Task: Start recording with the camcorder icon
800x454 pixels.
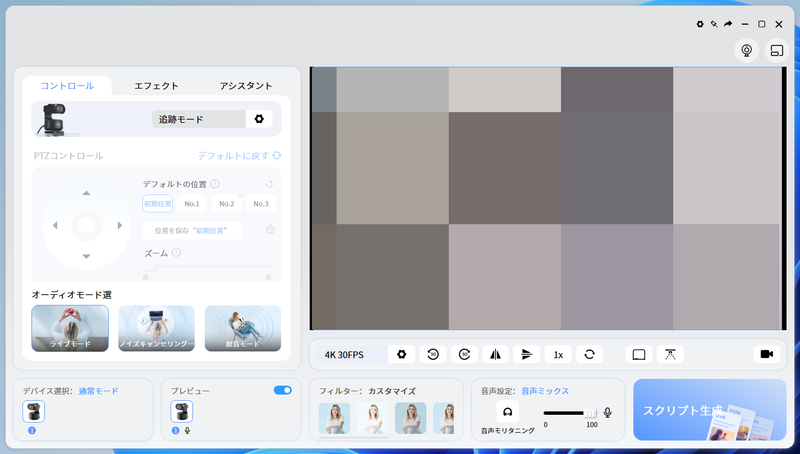Action: click(x=767, y=354)
